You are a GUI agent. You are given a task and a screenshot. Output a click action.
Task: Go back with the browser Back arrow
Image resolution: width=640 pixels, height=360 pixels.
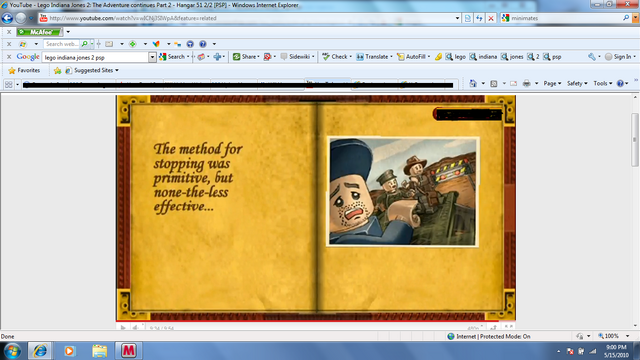point(7,18)
